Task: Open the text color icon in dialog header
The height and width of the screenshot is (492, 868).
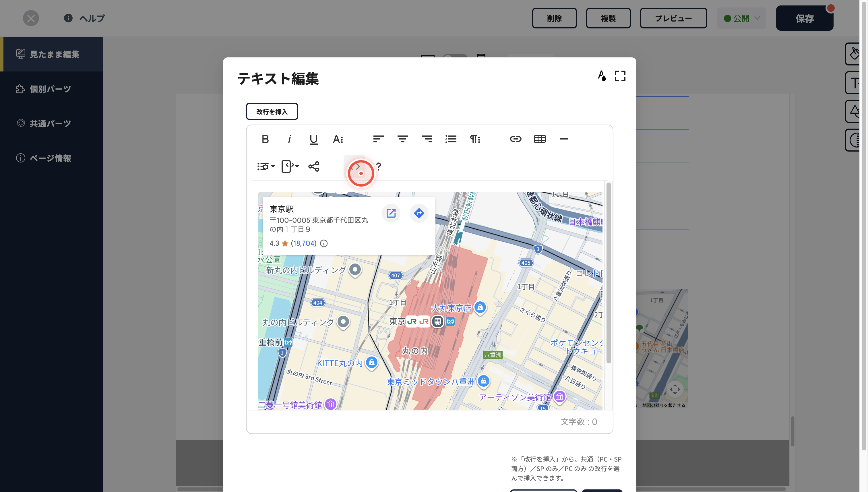Action: 602,76
